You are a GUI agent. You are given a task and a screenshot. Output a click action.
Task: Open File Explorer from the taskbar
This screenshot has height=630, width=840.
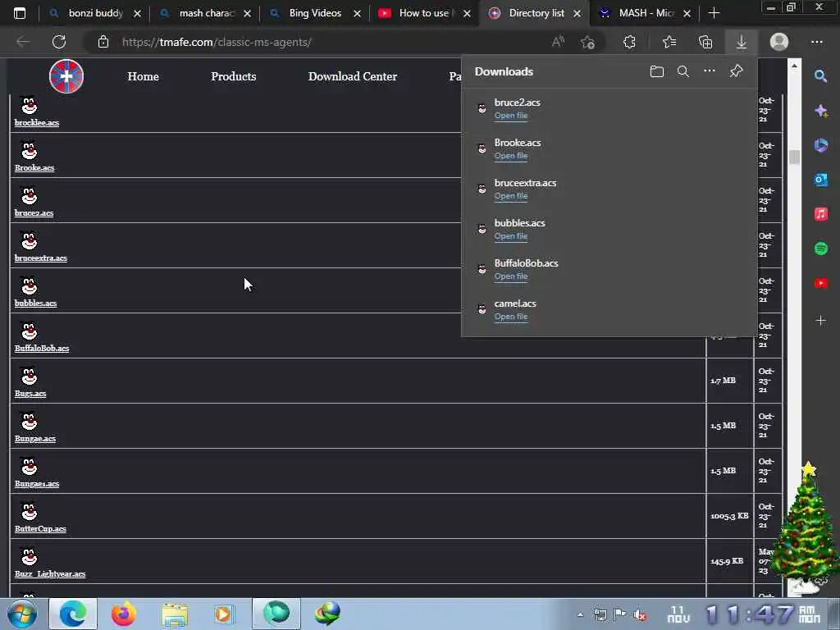(x=175, y=614)
